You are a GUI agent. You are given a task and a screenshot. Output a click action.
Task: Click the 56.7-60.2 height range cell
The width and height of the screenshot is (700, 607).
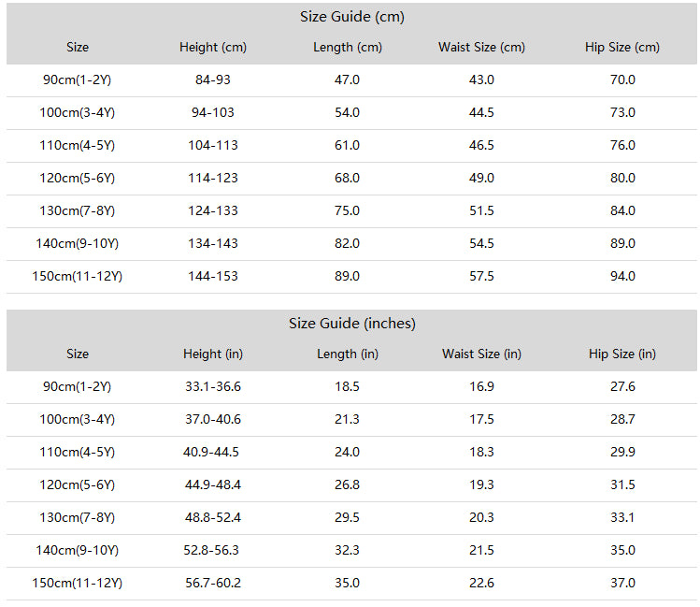coord(213,583)
